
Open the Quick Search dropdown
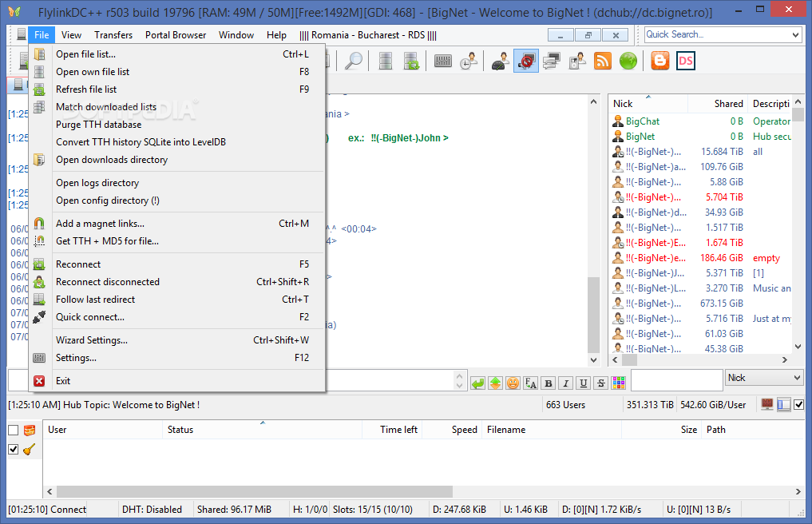coord(795,34)
